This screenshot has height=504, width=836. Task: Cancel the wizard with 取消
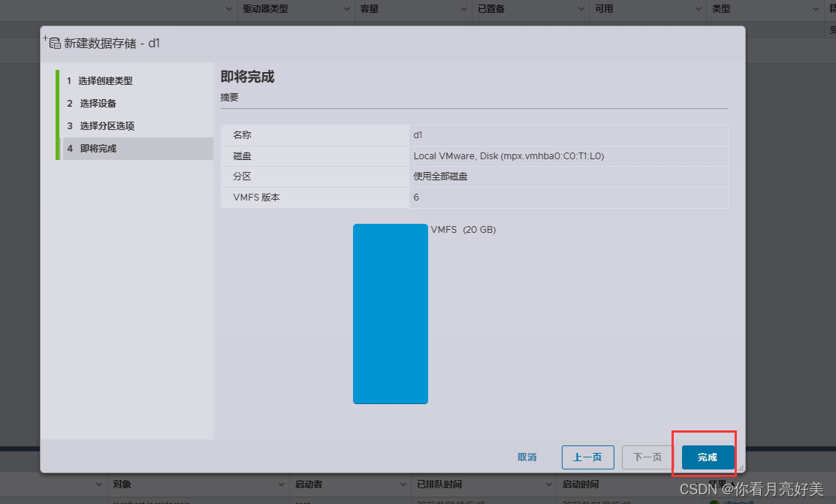(527, 457)
